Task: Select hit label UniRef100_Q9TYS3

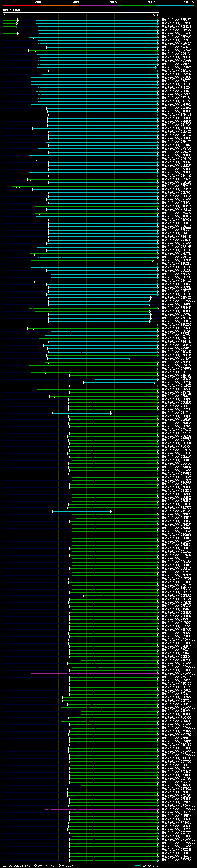Action: point(176,440)
